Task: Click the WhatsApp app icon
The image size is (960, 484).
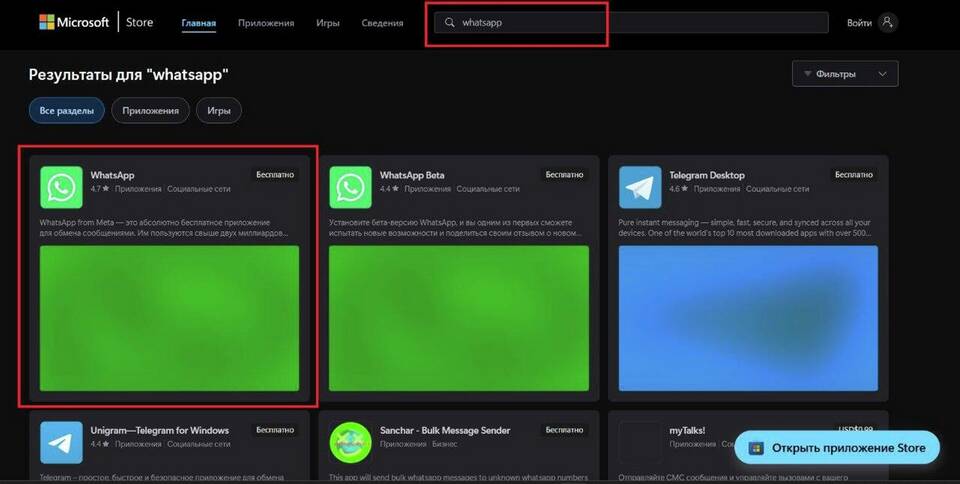Action: coord(61,187)
